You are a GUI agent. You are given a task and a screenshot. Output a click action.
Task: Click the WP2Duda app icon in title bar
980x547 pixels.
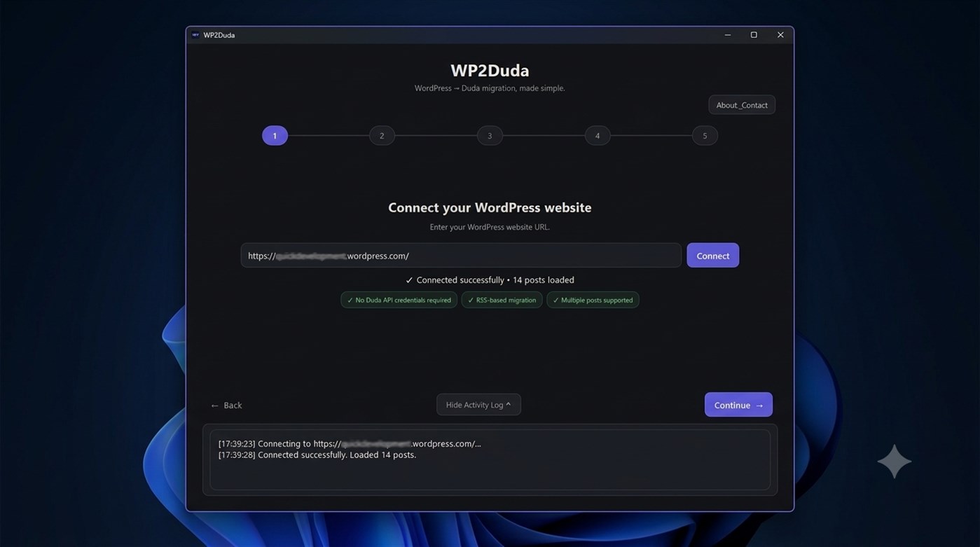195,35
